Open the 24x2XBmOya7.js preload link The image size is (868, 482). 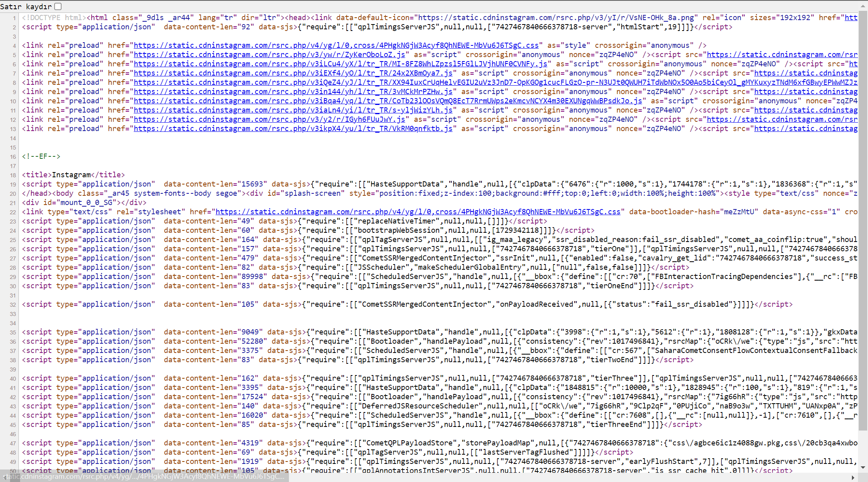click(x=293, y=73)
